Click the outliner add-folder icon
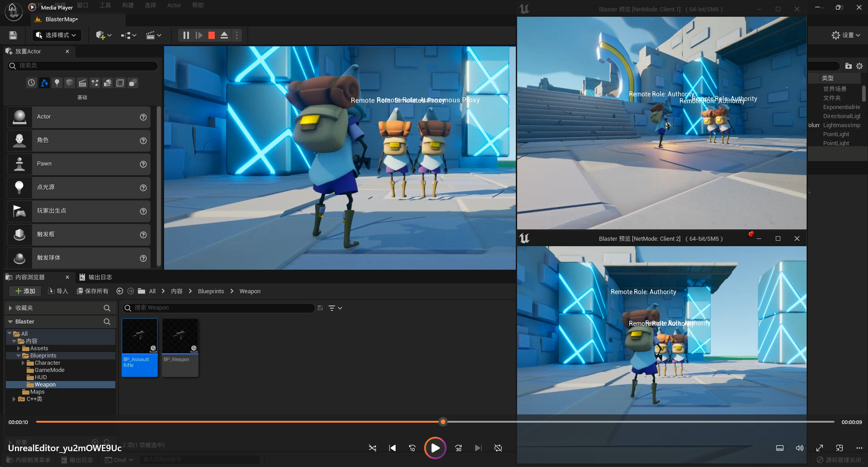 point(849,66)
